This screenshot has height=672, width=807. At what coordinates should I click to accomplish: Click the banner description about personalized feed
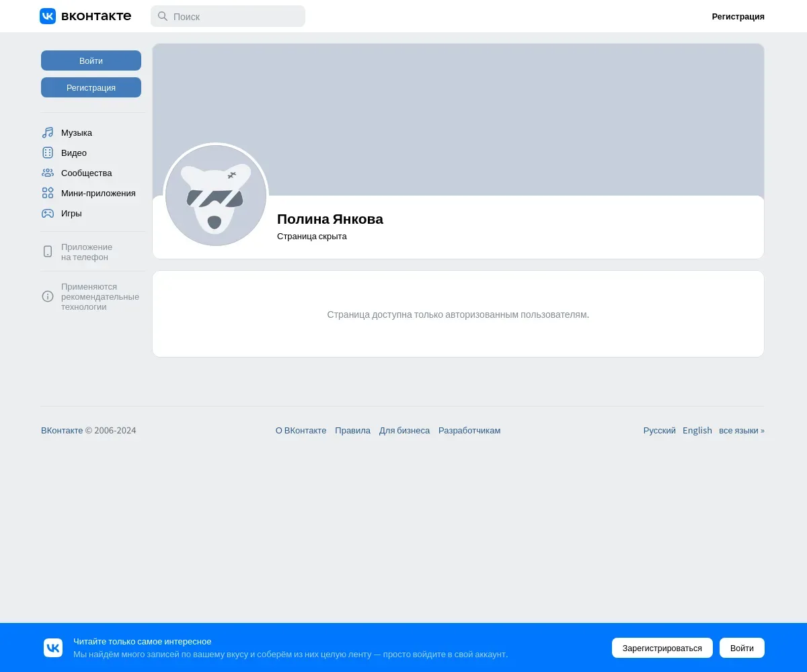[x=291, y=655]
